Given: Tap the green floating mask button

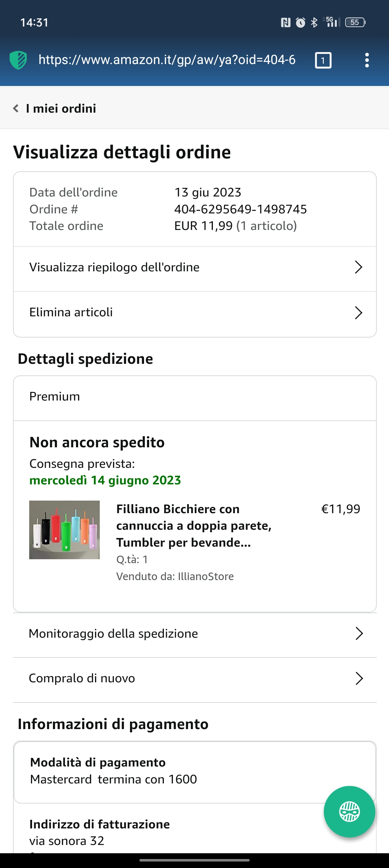Looking at the screenshot, I should 349,812.
